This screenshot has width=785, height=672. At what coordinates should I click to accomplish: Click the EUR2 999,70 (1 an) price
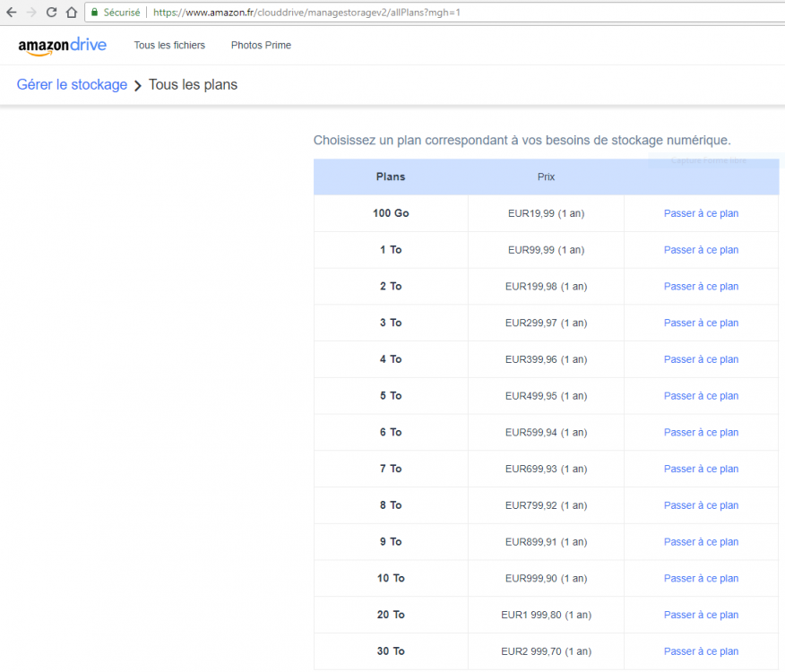click(547, 652)
